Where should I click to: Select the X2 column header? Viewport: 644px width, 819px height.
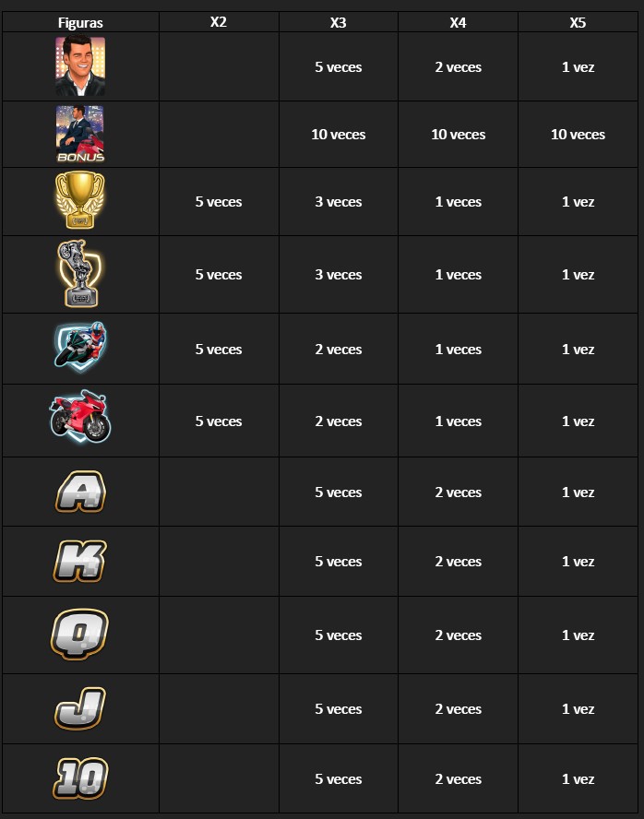pos(219,22)
